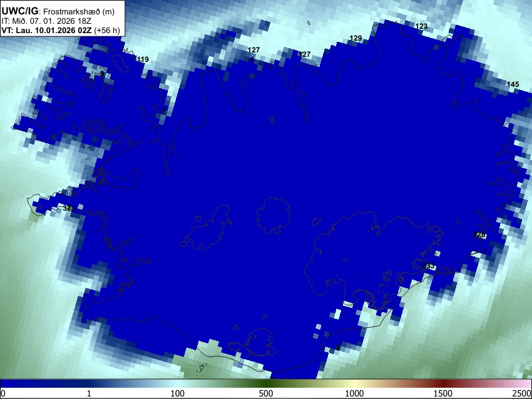Click the legend label 500
Screen dimensions: 532x399
click(266, 393)
